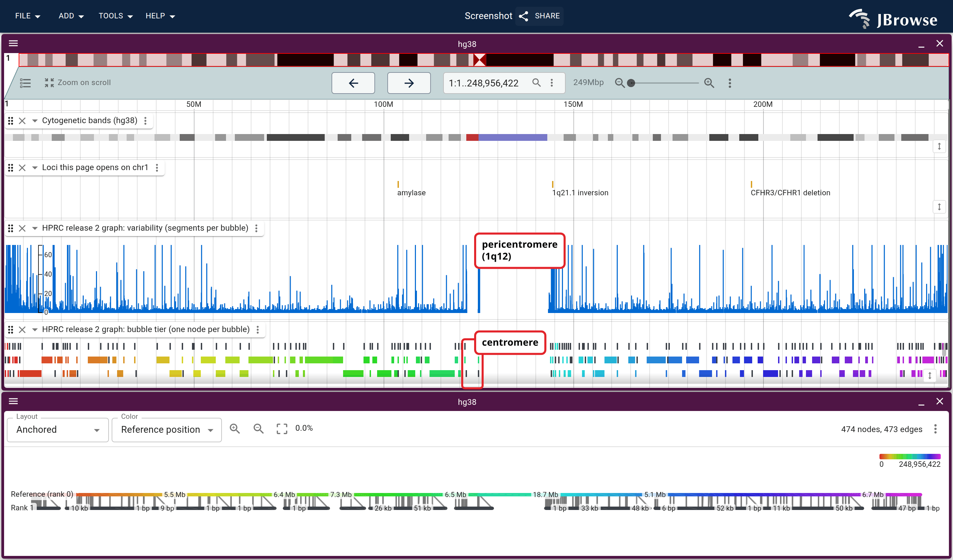The width and height of the screenshot is (953, 560).
Task: Open the TOOLS menu
Action: pos(115,16)
